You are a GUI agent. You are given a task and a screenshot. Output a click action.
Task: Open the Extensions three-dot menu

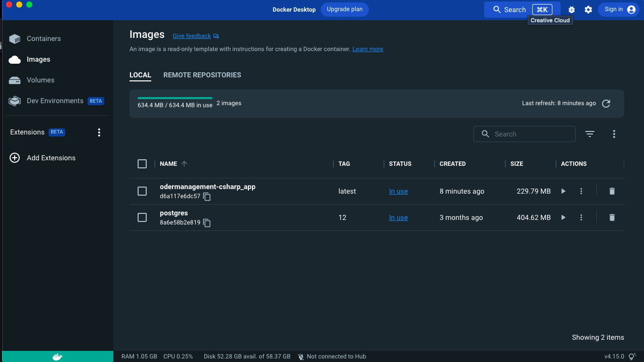point(99,132)
